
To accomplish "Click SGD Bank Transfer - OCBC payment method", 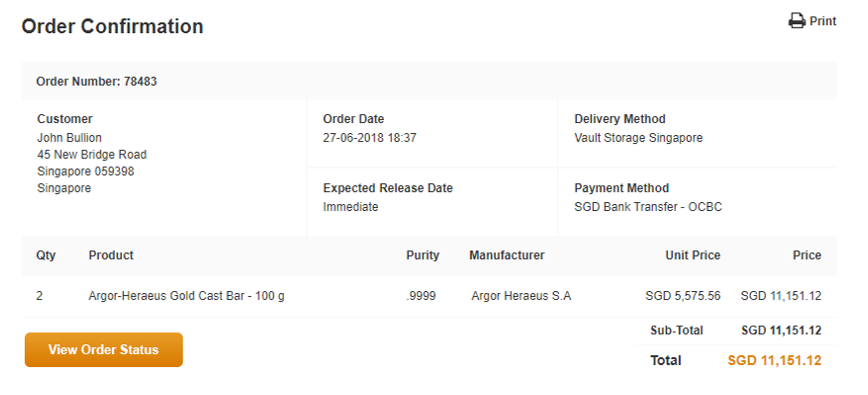I will point(648,207).
